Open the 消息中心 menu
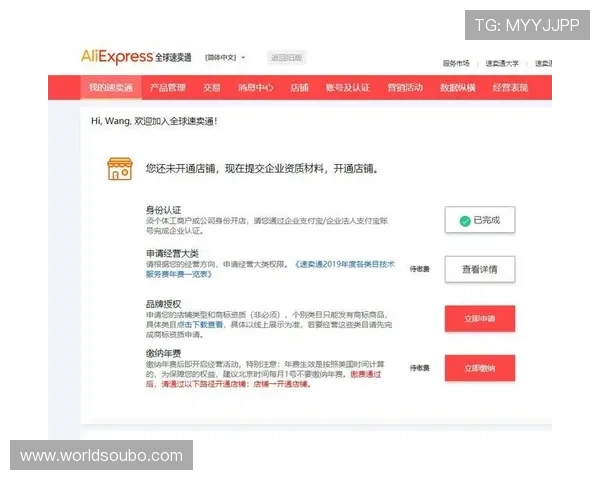The height and width of the screenshot is (480, 600). pyautogui.click(x=255, y=88)
